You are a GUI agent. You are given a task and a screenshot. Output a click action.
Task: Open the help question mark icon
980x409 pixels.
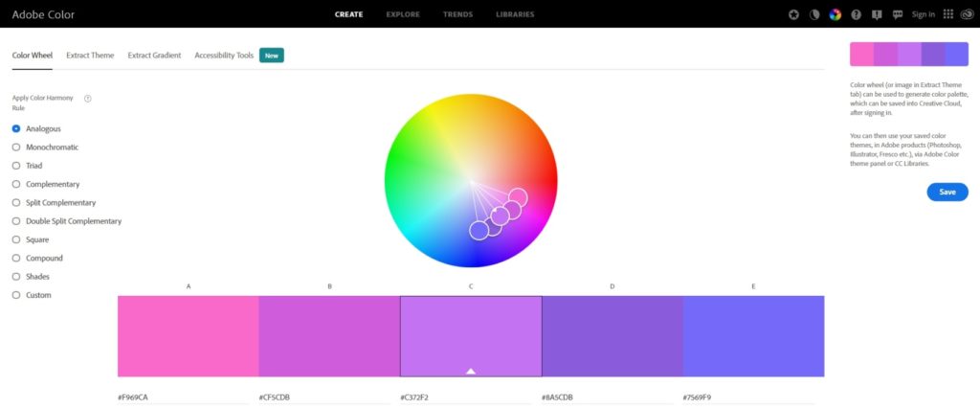[857, 14]
